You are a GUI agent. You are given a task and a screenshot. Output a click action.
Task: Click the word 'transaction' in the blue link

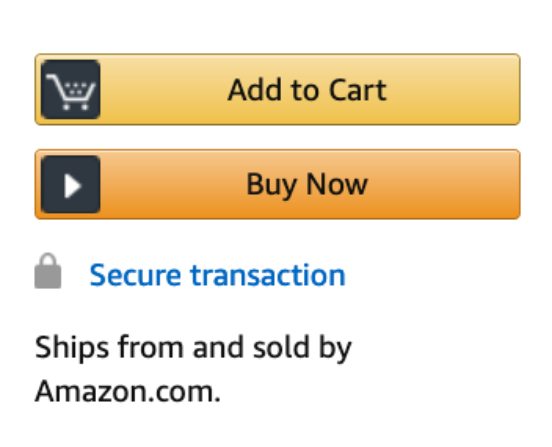tap(268, 275)
